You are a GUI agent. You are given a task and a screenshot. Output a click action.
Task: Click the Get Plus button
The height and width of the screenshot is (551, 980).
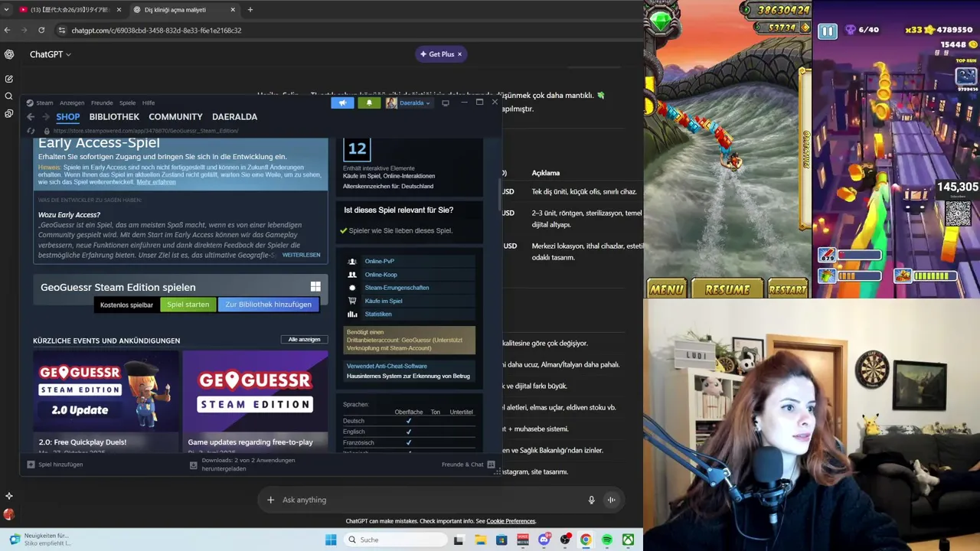pyautogui.click(x=437, y=54)
